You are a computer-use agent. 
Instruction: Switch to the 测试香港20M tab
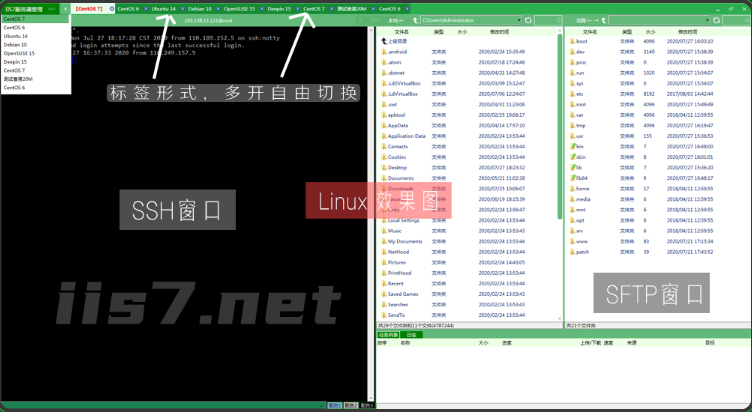click(352, 9)
